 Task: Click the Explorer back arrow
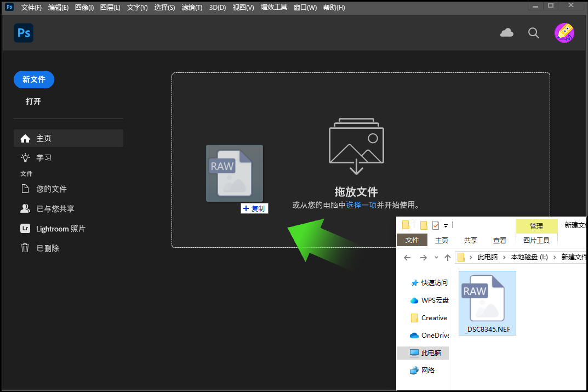(407, 257)
